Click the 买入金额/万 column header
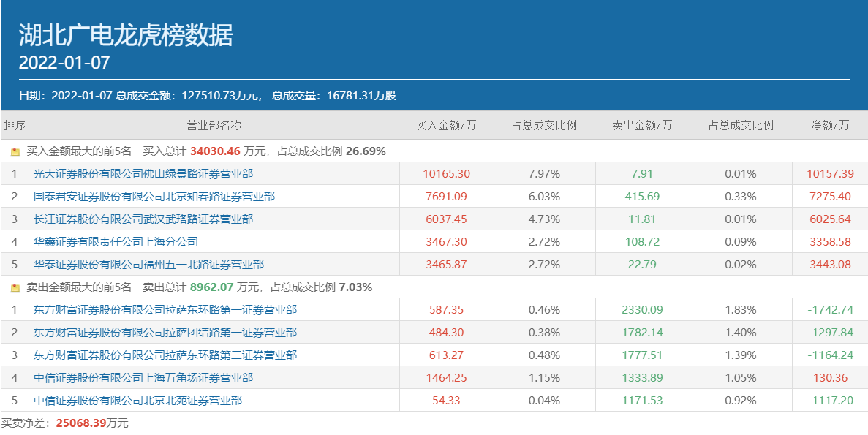This screenshot has height=435, width=868. [446, 125]
